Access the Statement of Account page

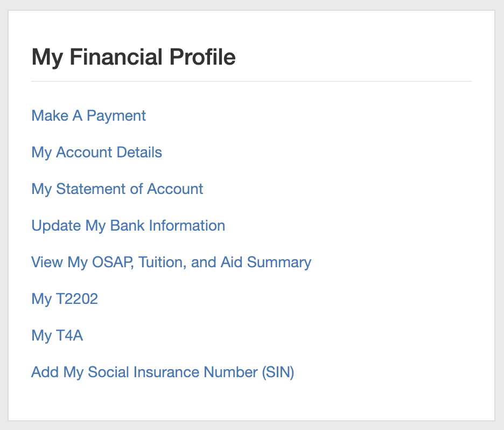(x=117, y=189)
